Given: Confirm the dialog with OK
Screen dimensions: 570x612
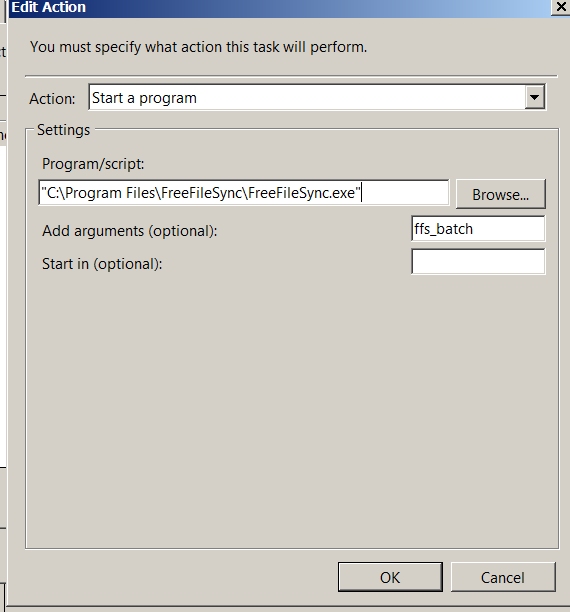Looking at the screenshot, I should pos(390,577).
